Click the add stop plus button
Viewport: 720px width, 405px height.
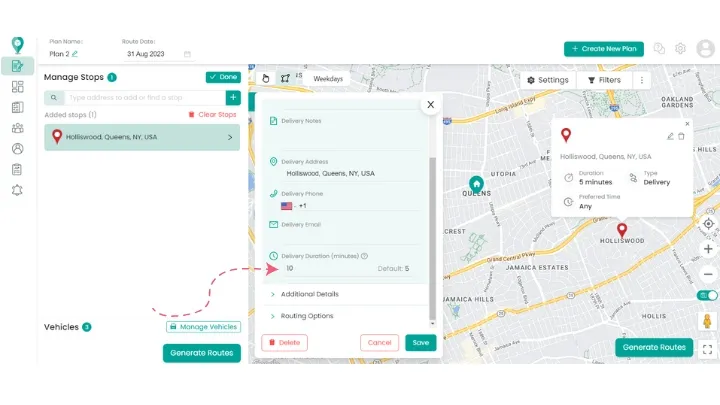coord(232,98)
